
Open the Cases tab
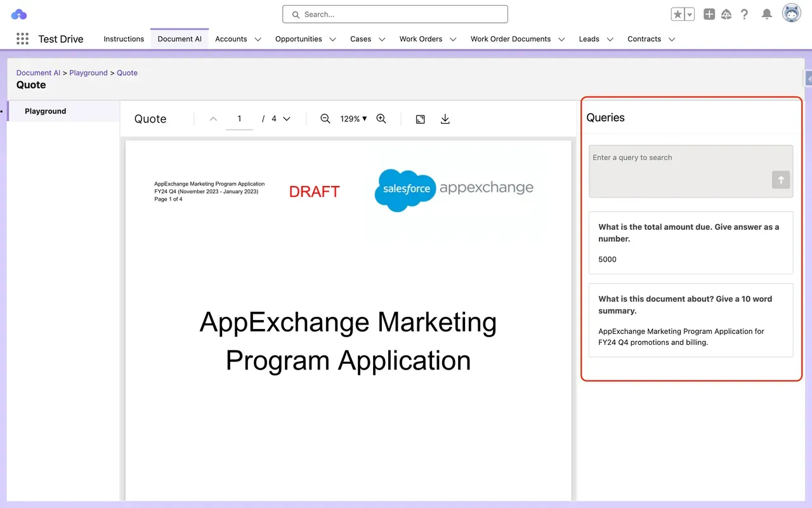(x=360, y=39)
